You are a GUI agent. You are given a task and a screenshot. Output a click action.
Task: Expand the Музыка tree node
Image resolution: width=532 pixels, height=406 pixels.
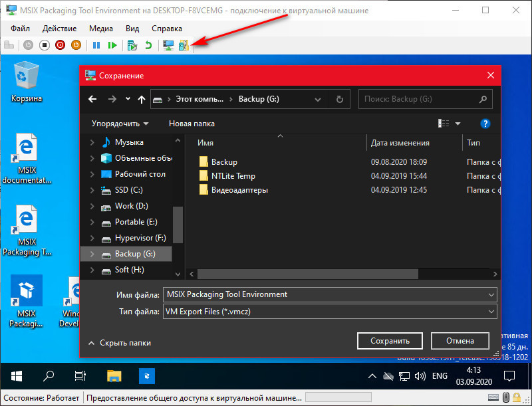click(x=92, y=142)
